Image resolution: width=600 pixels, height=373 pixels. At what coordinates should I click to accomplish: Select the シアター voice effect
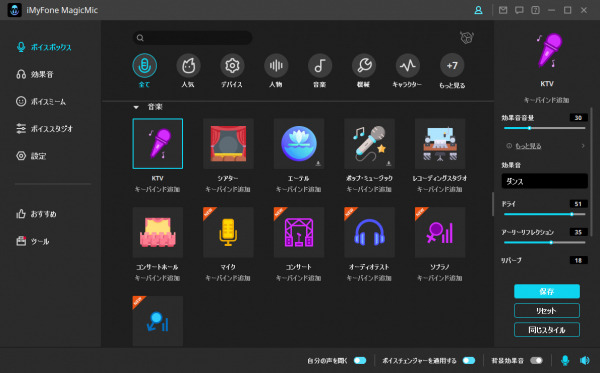(228, 143)
